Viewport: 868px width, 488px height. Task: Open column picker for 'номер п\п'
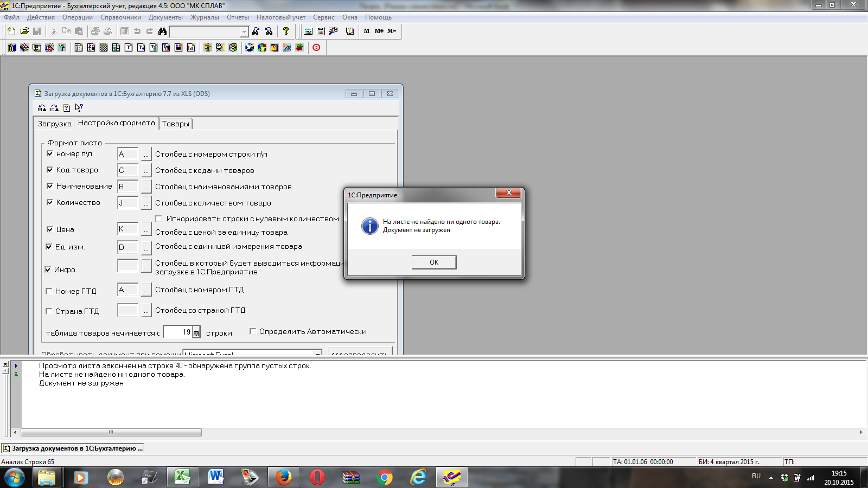click(x=146, y=155)
